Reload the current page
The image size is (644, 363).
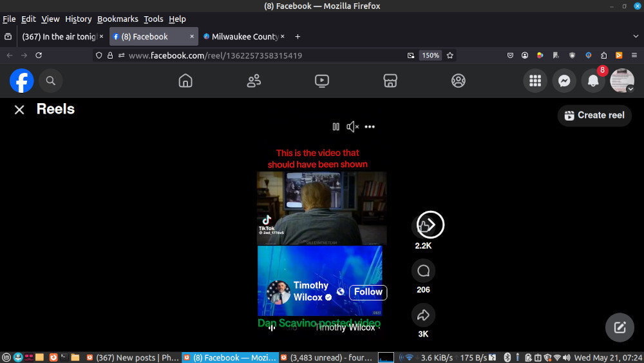[39, 55]
